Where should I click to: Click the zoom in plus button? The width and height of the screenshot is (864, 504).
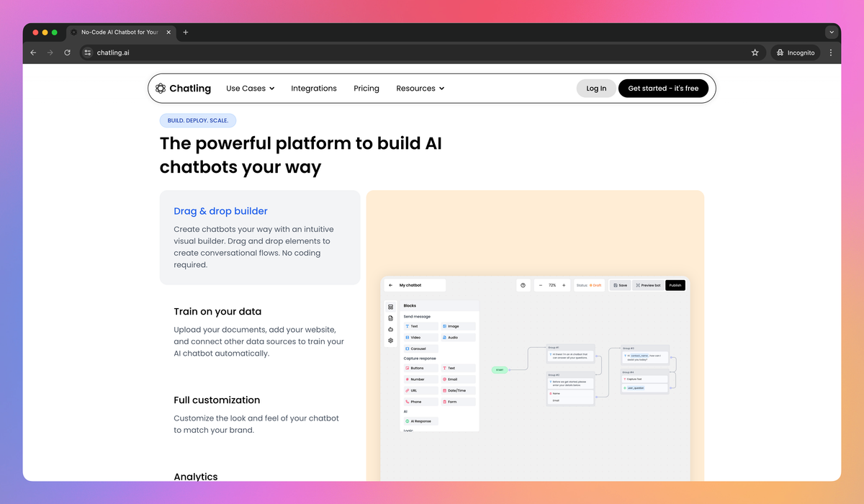[564, 285]
